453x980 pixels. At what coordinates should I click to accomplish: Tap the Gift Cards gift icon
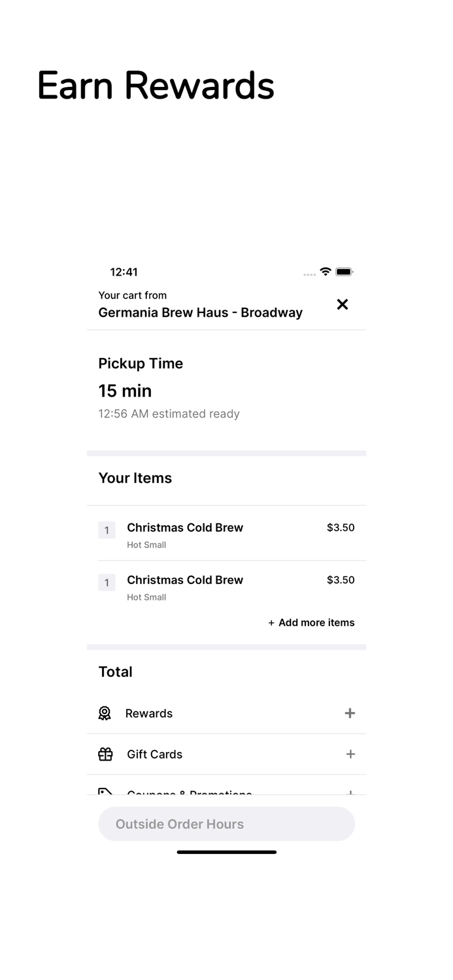[105, 755]
